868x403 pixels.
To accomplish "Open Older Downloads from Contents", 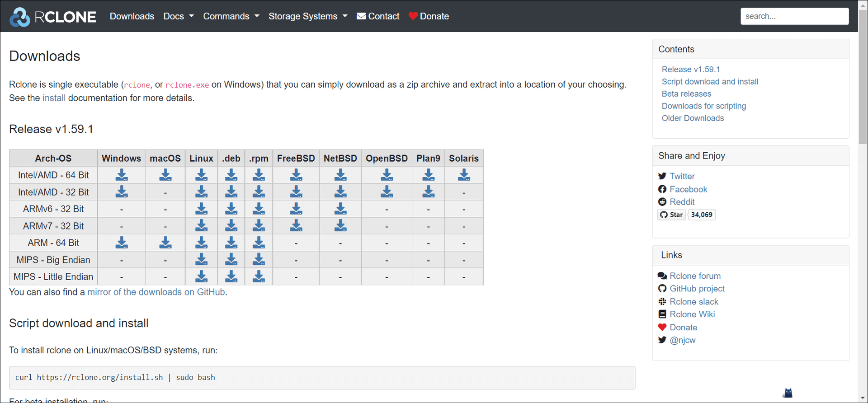I will pos(693,118).
